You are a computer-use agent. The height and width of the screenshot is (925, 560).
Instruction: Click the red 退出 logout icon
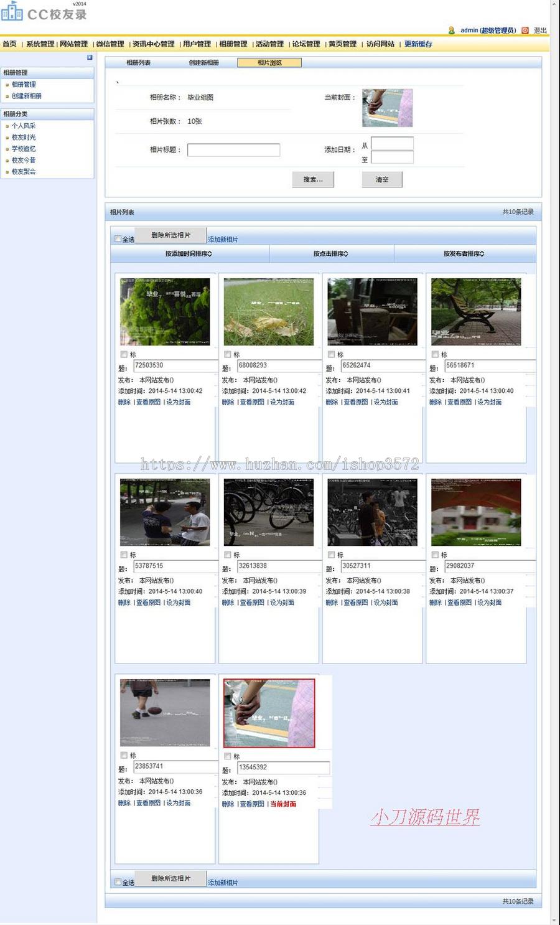525,31
